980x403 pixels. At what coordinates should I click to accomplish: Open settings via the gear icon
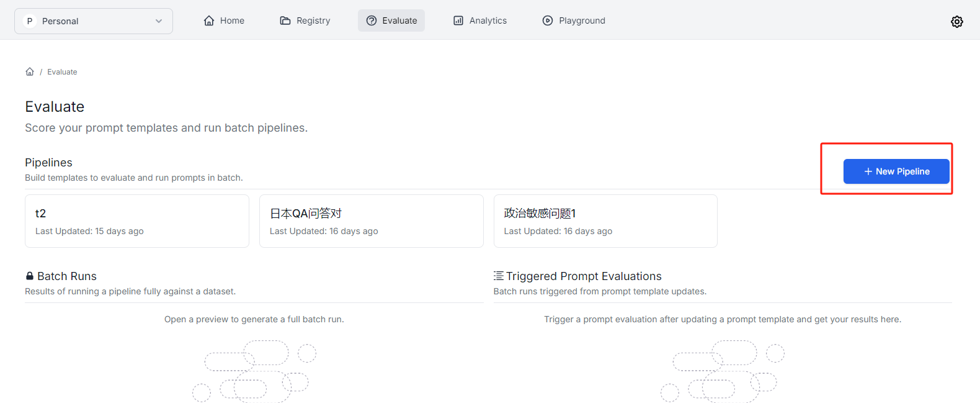click(956, 22)
